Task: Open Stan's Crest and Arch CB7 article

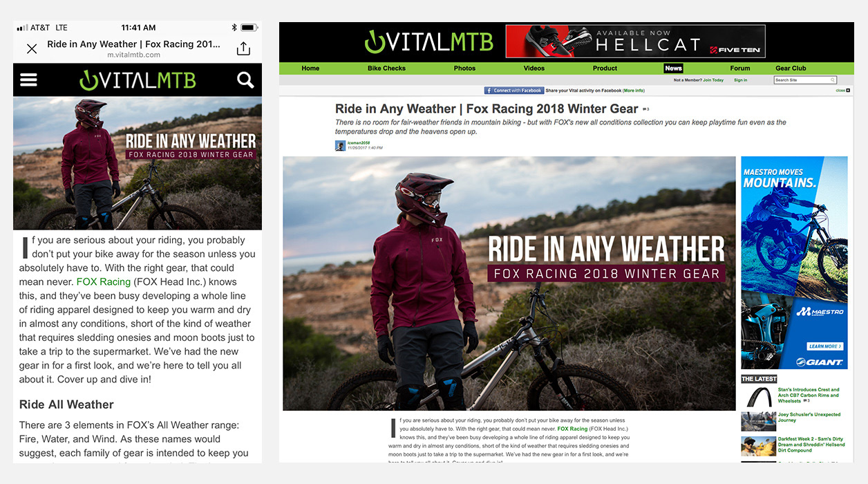Action: (x=808, y=395)
